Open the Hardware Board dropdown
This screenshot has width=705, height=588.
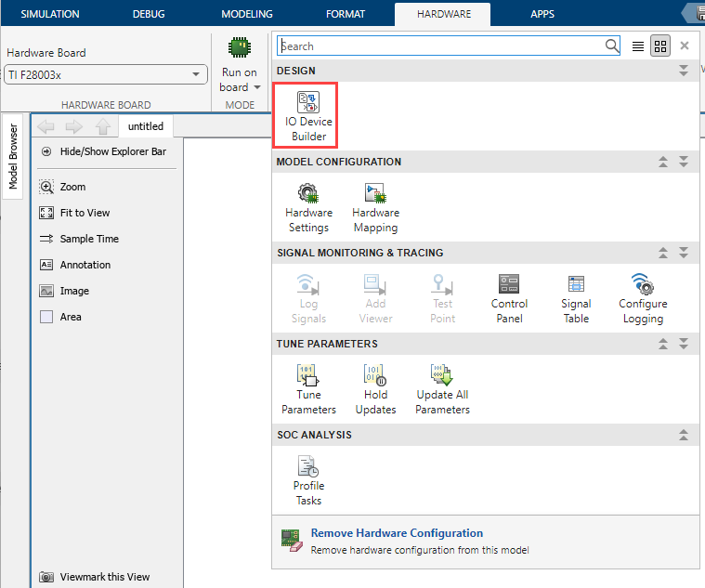[105, 74]
